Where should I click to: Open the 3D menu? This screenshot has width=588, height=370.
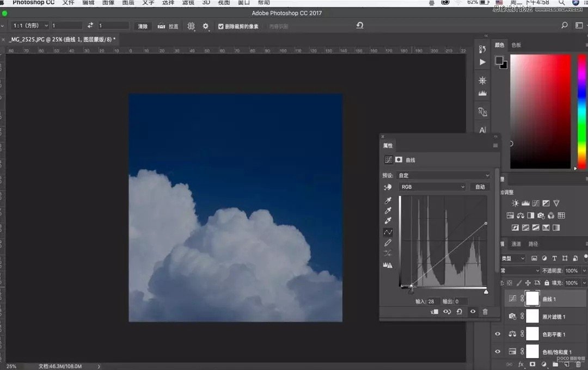pos(206,3)
